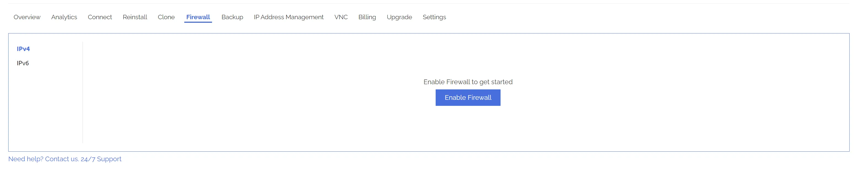Image resolution: width=868 pixels, height=170 pixels.
Task: Open IP Address Management tab
Action: click(289, 17)
